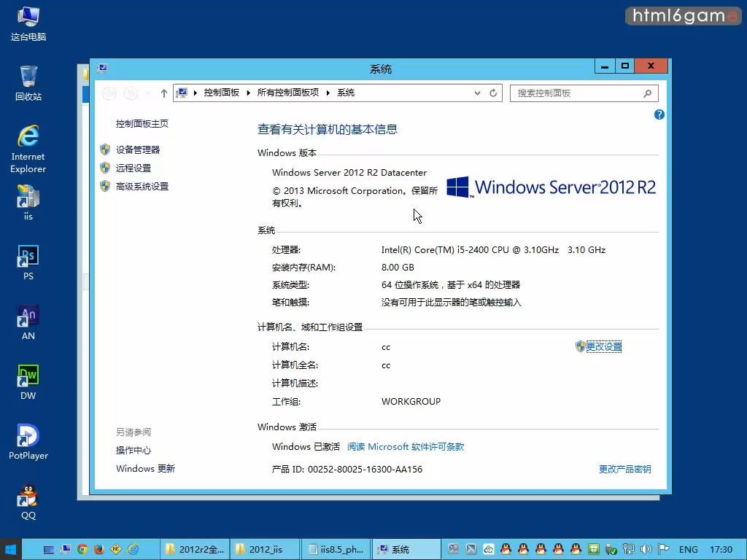
Task: Open the QQ desktop shortcut
Action: (28, 502)
